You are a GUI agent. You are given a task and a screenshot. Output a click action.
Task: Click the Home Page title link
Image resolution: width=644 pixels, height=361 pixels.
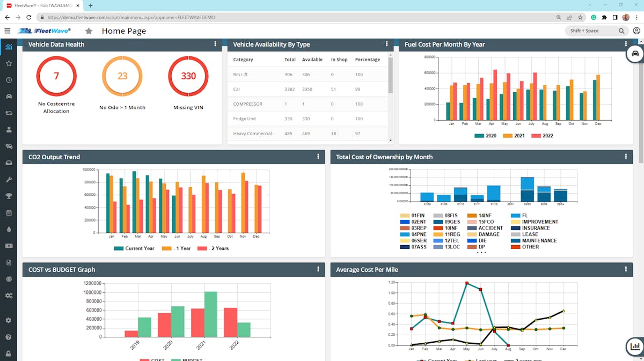pyautogui.click(x=124, y=31)
